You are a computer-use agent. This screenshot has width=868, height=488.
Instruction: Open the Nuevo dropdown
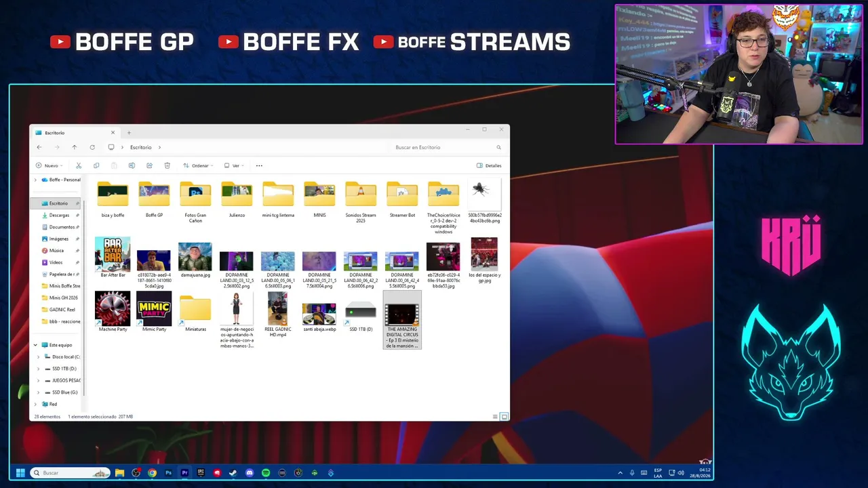pos(49,165)
